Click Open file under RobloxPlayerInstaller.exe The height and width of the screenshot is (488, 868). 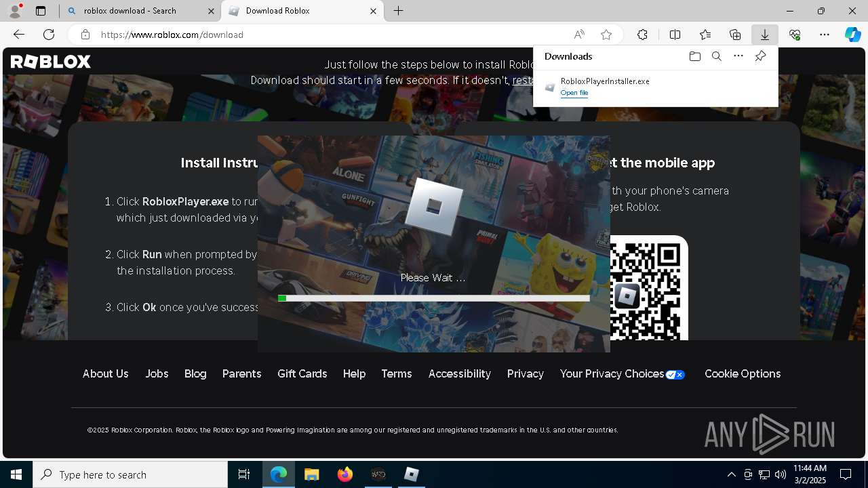tap(574, 93)
